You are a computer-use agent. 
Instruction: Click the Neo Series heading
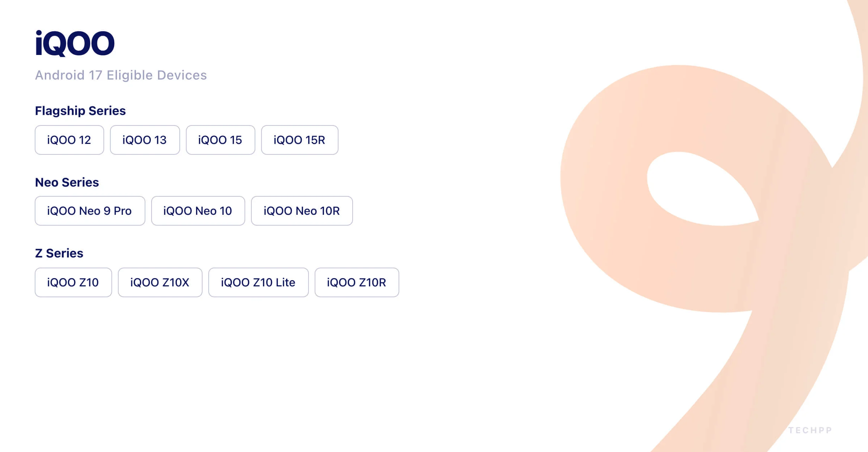point(67,182)
